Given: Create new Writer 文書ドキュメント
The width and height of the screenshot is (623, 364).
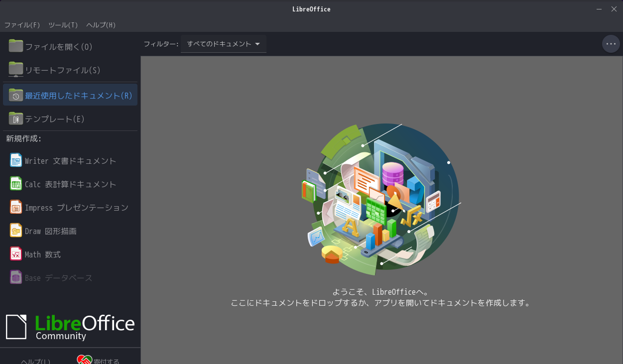Looking at the screenshot, I should coord(70,160).
